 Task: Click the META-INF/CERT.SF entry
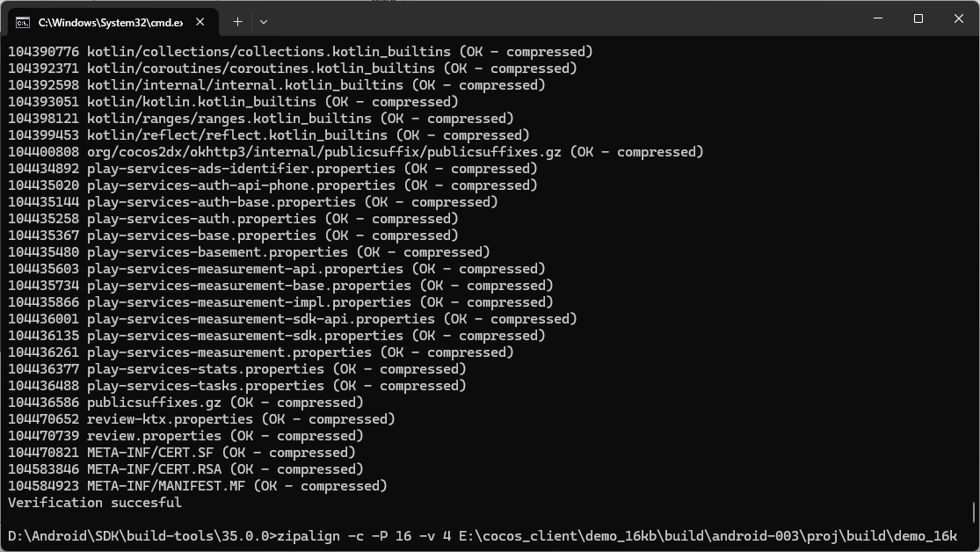point(181,453)
